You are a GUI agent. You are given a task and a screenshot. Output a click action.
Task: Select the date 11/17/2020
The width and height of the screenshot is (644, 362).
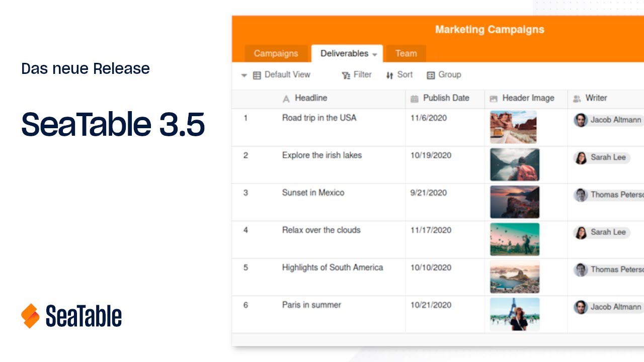pos(431,230)
